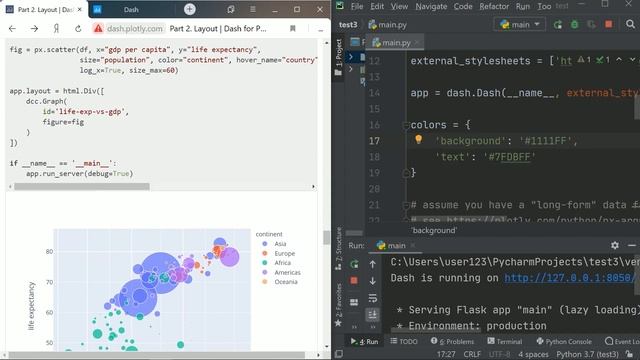
Task: Toggle soft-wrap in the Run console
Action: point(372,298)
